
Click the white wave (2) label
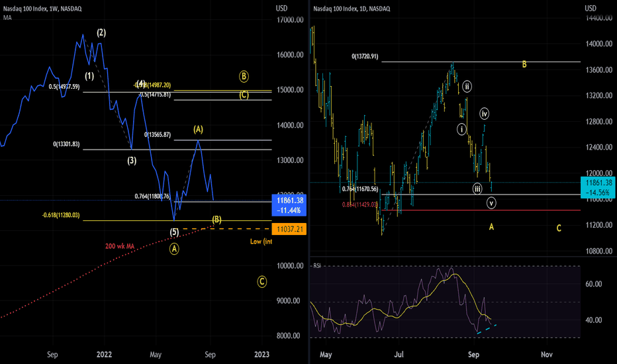click(x=101, y=32)
